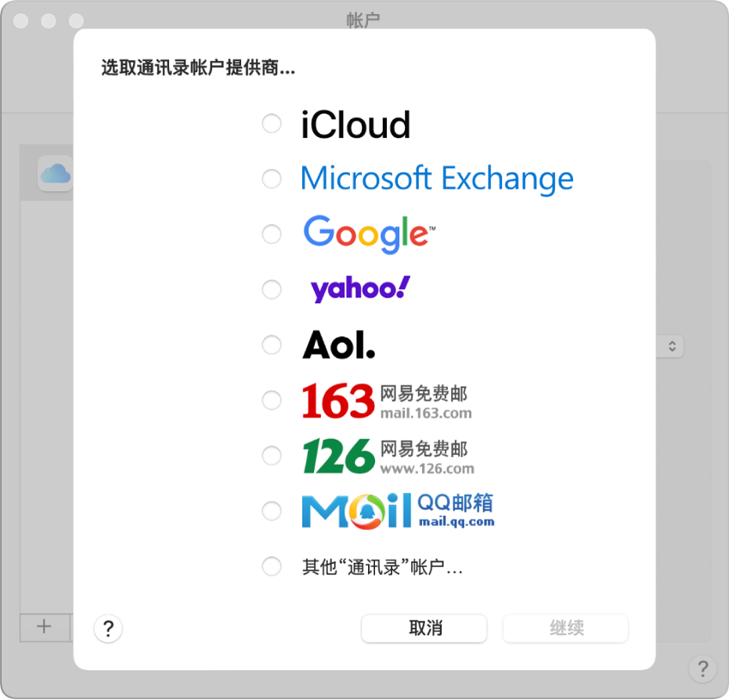Image resolution: width=729 pixels, height=700 pixels.
Task: Open help with the dialog question mark button
Action: tap(108, 629)
